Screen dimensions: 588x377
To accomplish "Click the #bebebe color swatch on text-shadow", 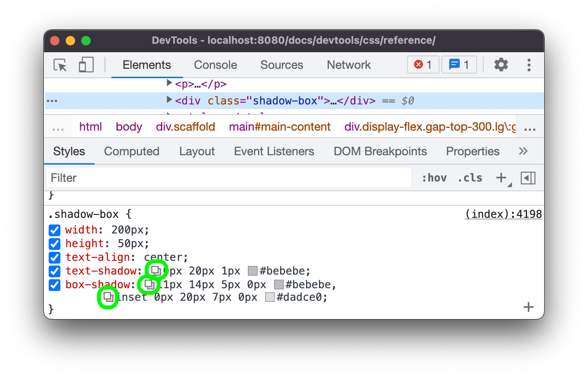I will [253, 270].
